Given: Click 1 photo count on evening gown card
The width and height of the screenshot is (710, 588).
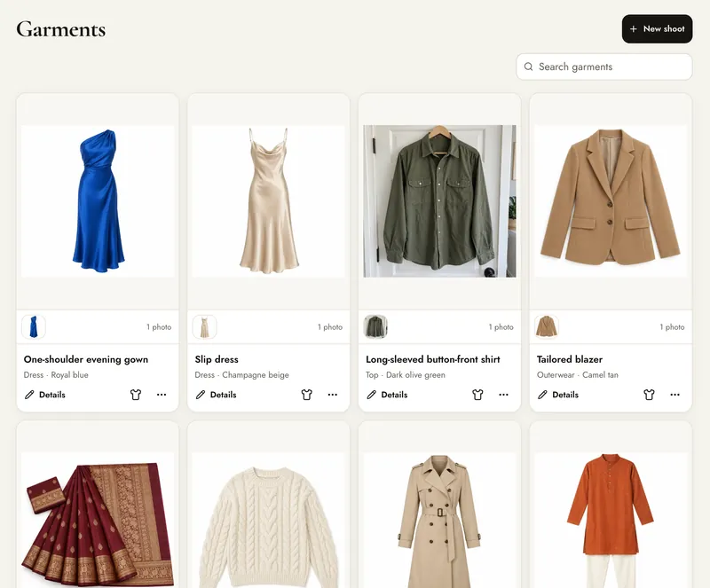Looking at the screenshot, I should (x=159, y=327).
